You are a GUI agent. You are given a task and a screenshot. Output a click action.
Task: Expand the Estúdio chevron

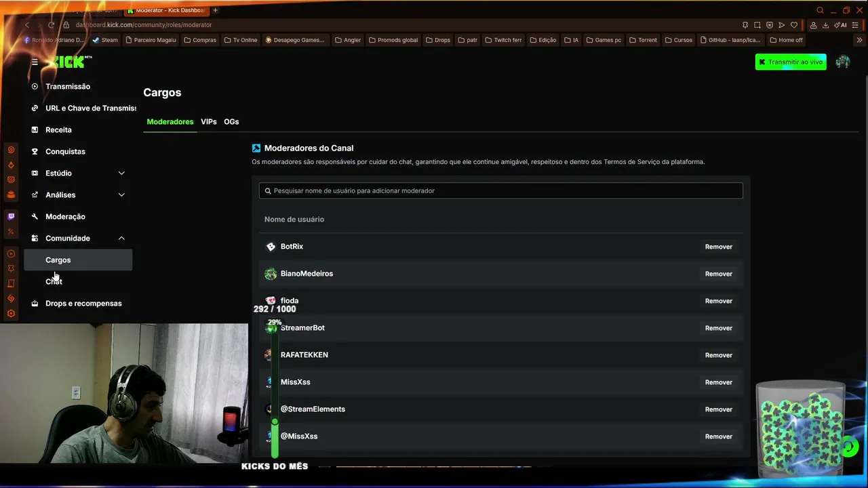(121, 173)
